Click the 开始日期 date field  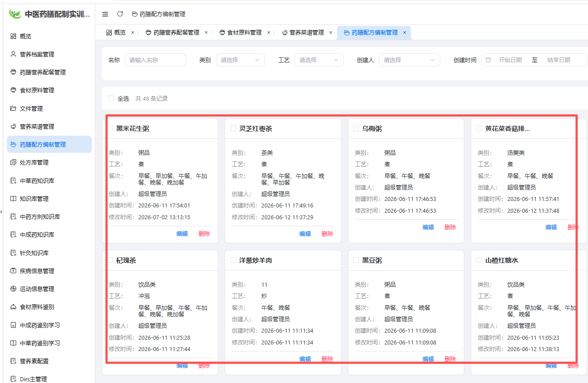tap(510, 60)
